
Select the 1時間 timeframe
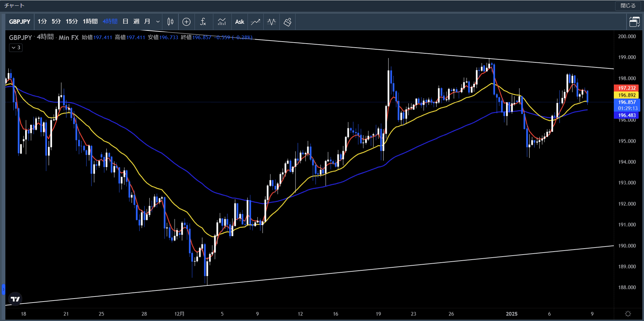pos(90,21)
